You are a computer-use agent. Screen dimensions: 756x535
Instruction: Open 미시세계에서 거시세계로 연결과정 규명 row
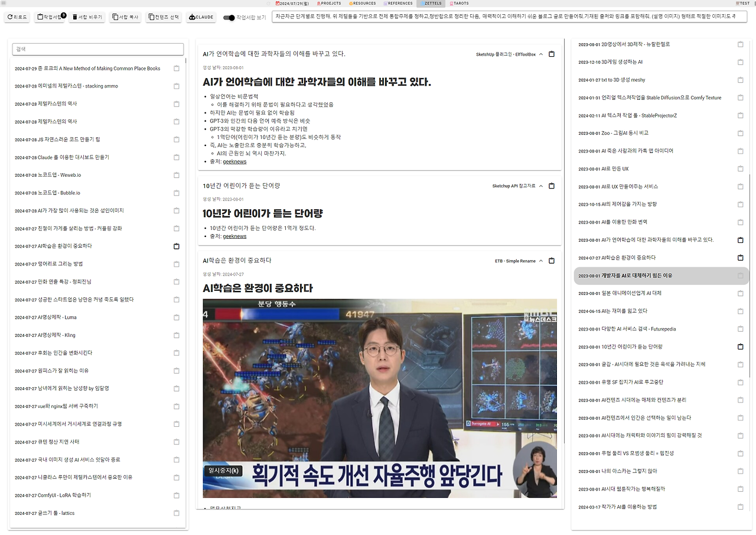pyautogui.click(x=98, y=424)
